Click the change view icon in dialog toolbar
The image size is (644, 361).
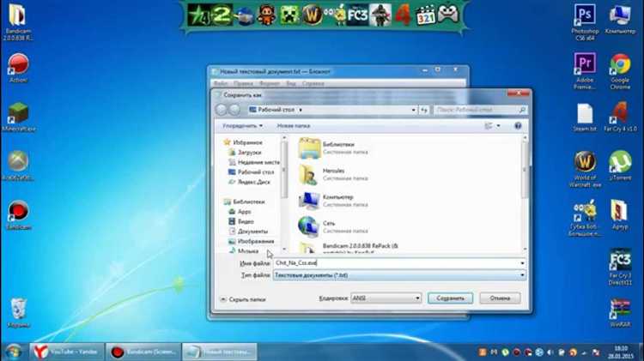tap(489, 126)
